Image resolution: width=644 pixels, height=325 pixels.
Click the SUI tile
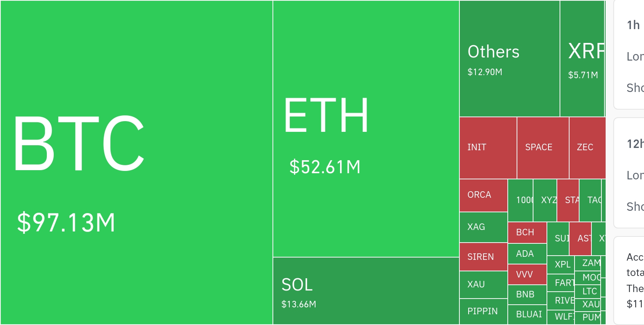558,238
